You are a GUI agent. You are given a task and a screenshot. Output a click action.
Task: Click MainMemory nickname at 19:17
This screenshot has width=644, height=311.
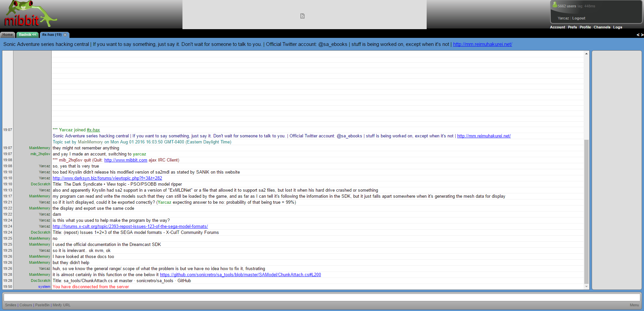(x=40, y=196)
